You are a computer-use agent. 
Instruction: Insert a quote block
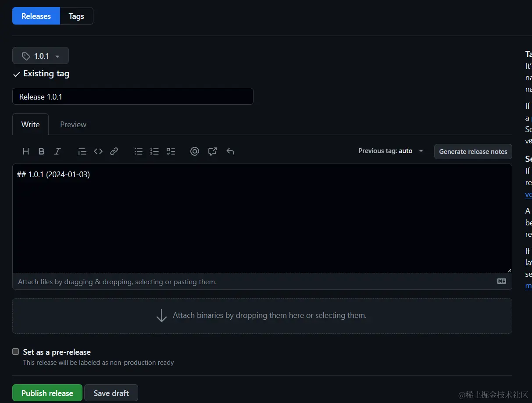click(x=82, y=151)
